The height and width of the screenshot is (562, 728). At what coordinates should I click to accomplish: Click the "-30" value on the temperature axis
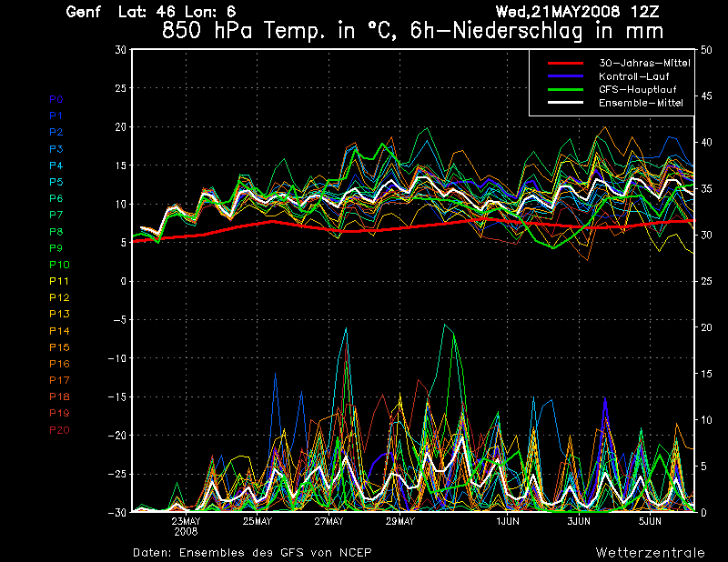117,512
